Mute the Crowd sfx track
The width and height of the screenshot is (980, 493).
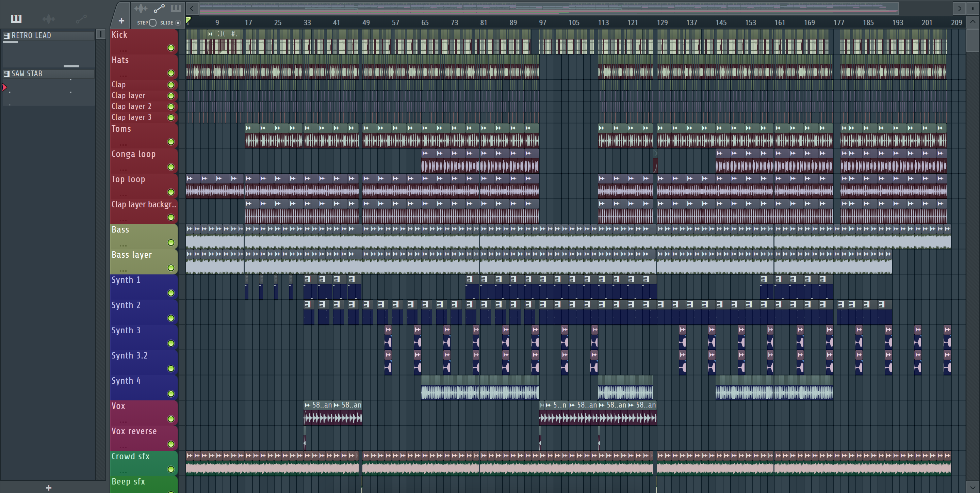tap(171, 469)
